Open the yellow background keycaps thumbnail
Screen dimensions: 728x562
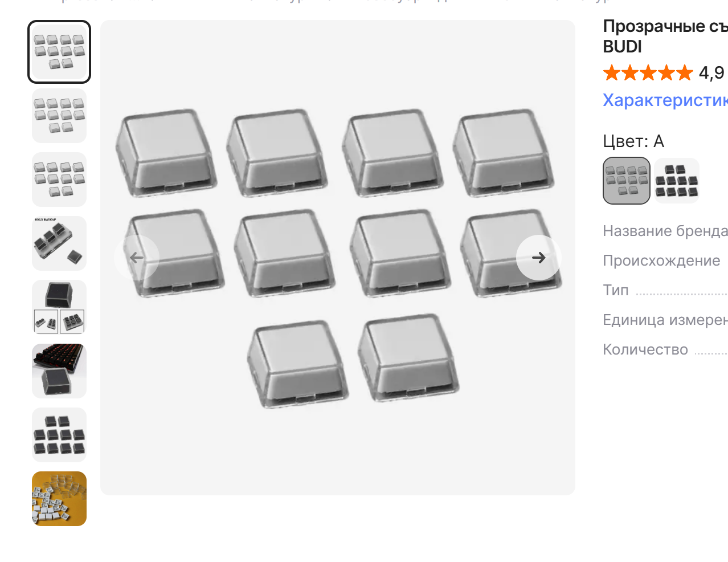59,499
